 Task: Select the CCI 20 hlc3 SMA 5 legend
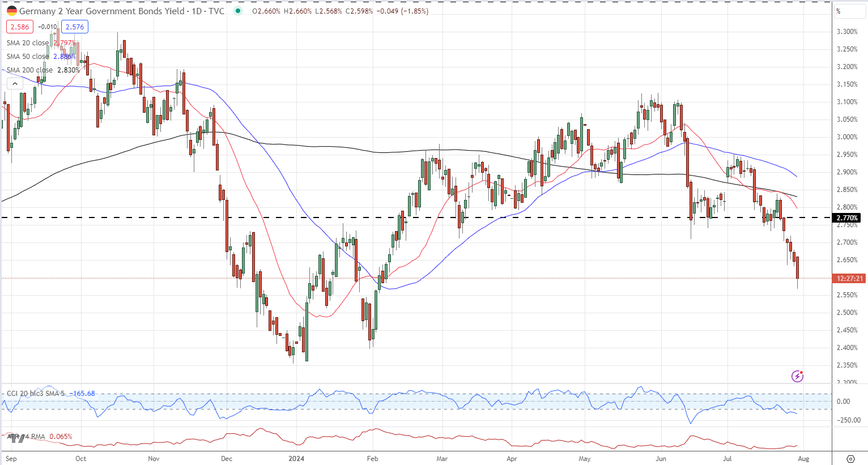(50, 394)
